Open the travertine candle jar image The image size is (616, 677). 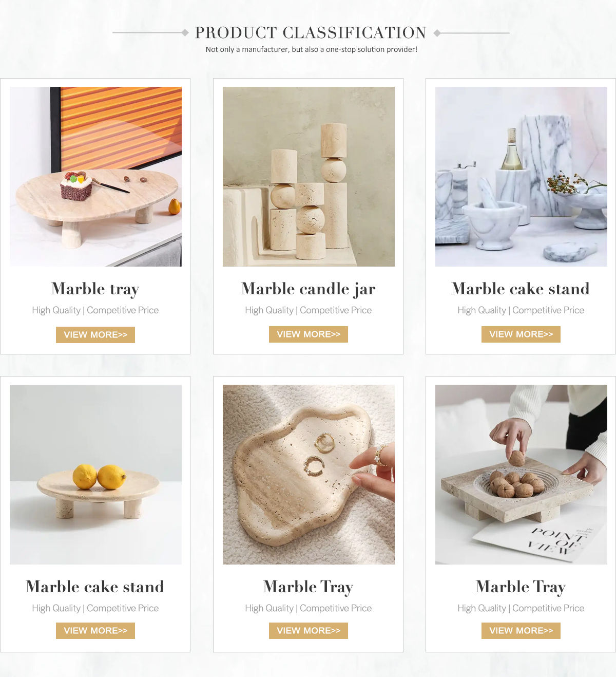(x=309, y=177)
